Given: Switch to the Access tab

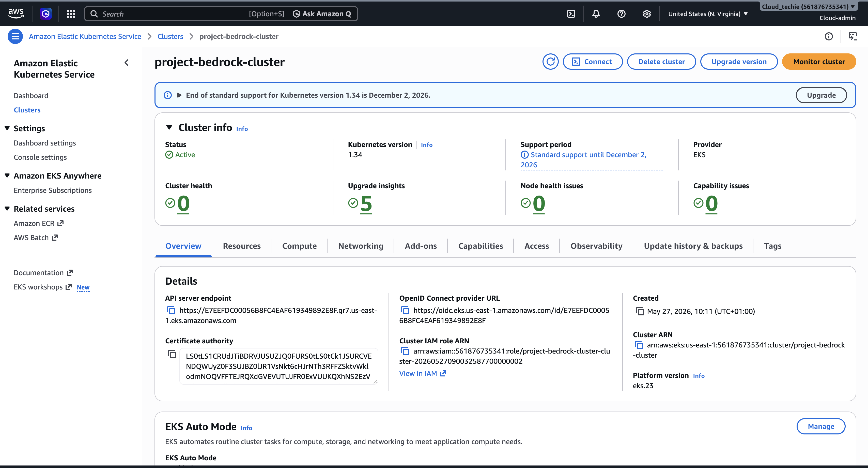Looking at the screenshot, I should [x=536, y=246].
